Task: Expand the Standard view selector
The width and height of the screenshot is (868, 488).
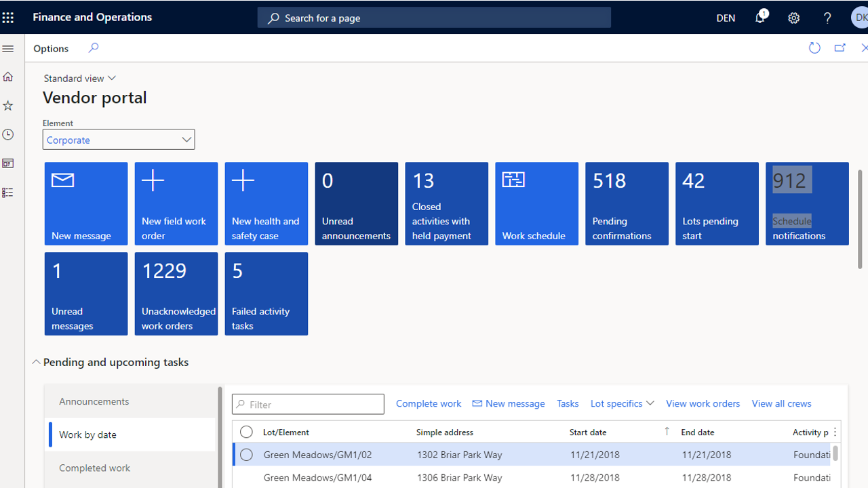Action: 80,79
